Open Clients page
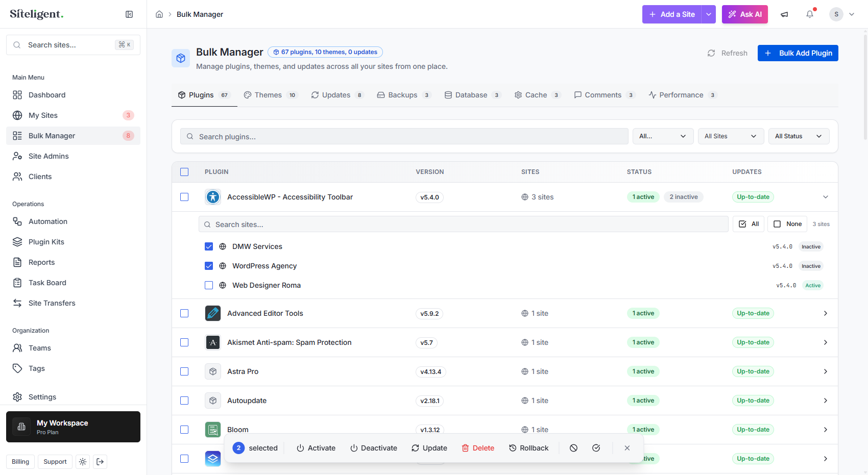Screen dimensions: 868x475 click(73, 177)
